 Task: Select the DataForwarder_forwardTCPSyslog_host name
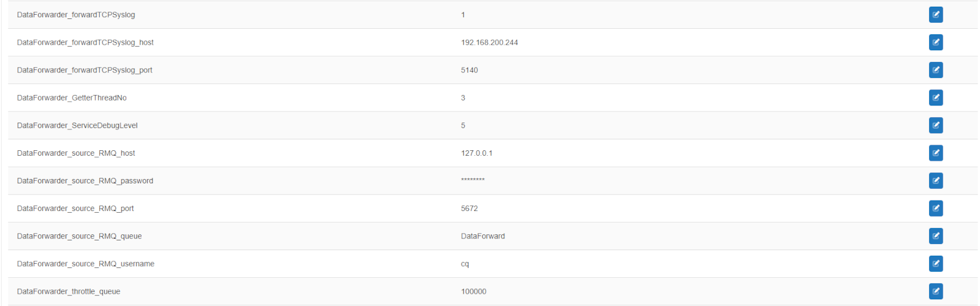pyautogui.click(x=85, y=42)
